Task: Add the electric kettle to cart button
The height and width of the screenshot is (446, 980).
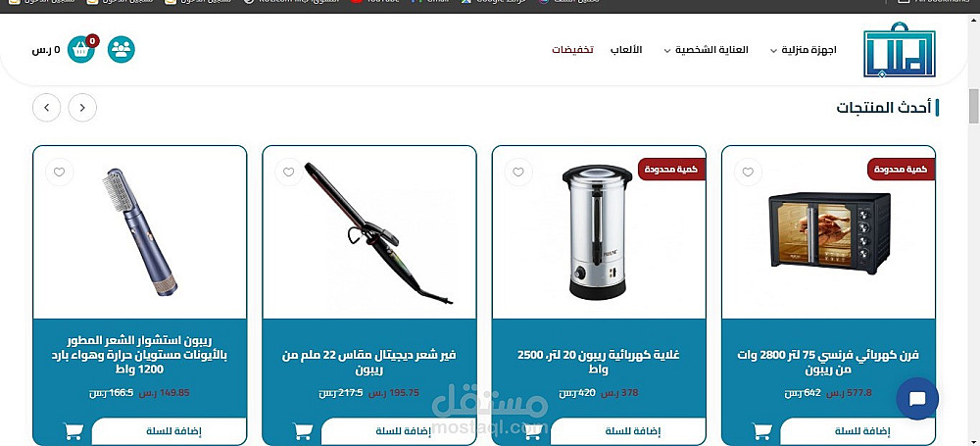Action: (633, 431)
